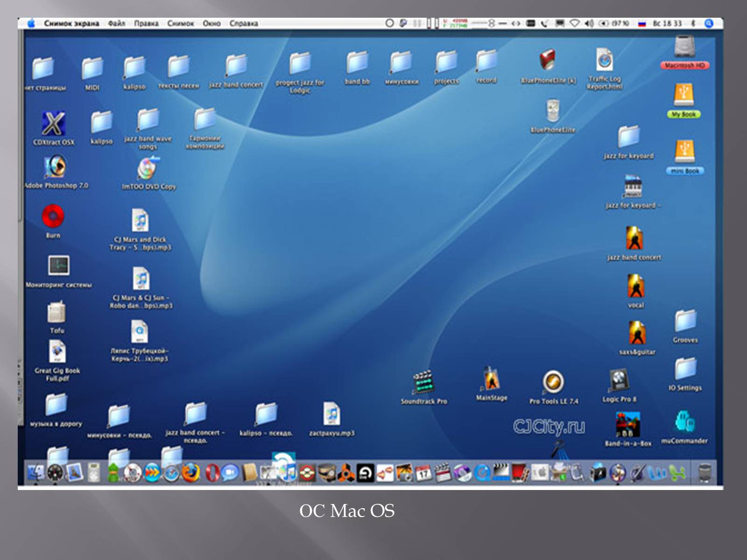Open the Справка menu
Image resolution: width=747 pixels, height=560 pixels.
coord(243,23)
